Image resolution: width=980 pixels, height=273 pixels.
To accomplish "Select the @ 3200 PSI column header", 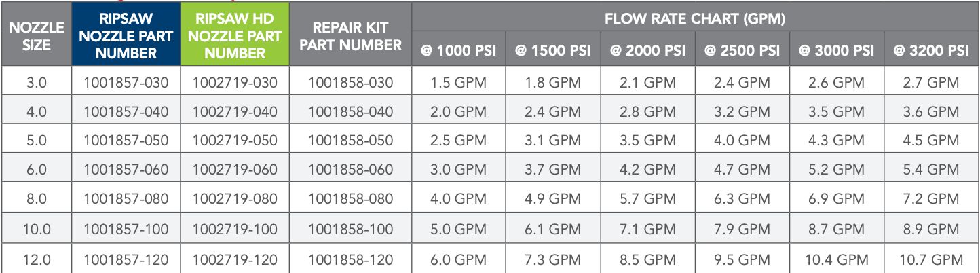I will (931, 51).
